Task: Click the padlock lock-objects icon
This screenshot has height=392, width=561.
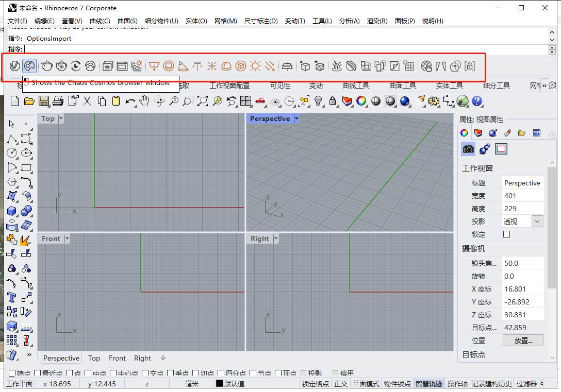Action: (333, 101)
